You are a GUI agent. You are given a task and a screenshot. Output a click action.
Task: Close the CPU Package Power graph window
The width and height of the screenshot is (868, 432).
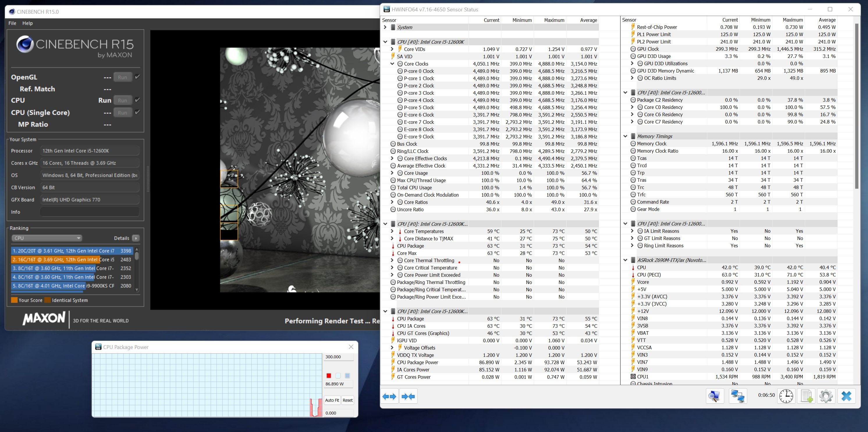[x=351, y=347]
